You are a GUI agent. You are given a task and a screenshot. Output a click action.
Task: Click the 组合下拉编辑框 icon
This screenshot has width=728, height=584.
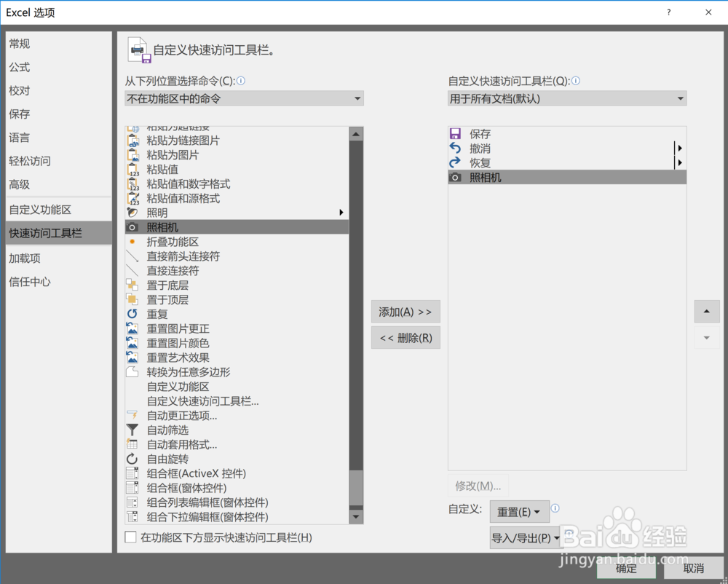[132, 517]
